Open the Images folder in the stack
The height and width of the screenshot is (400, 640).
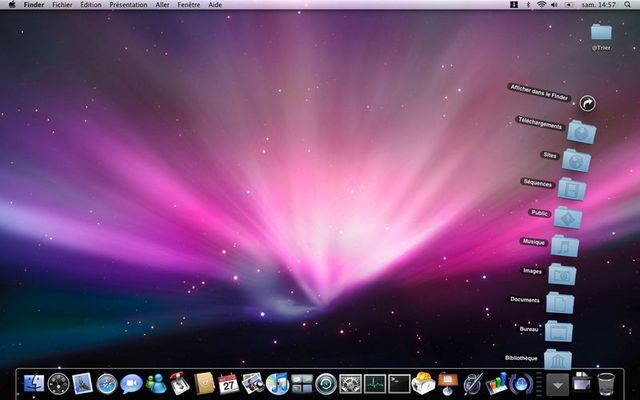click(x=562, y=274)
